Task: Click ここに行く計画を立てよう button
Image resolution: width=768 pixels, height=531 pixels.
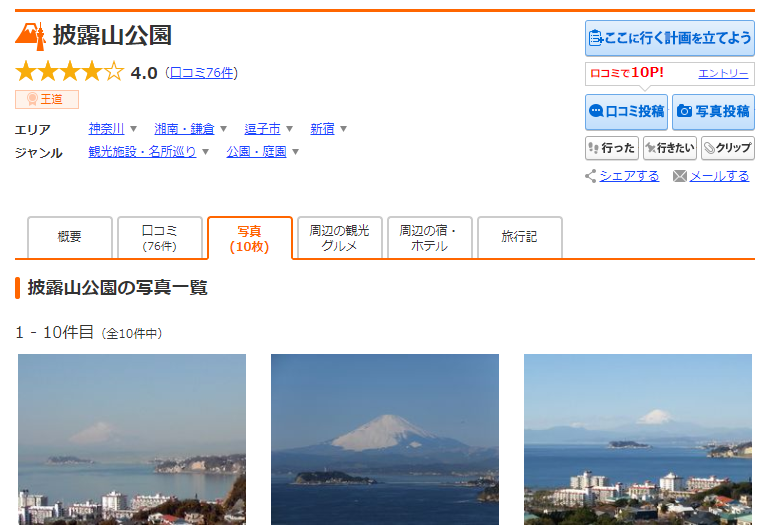Action: click(x=670, y=38)
